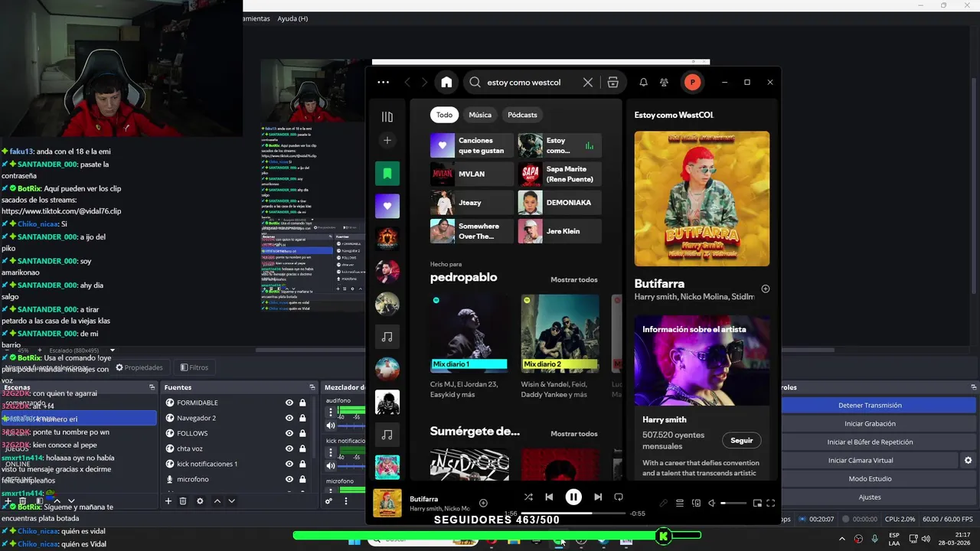Undock the Fuentes panel

coord(312,387)
